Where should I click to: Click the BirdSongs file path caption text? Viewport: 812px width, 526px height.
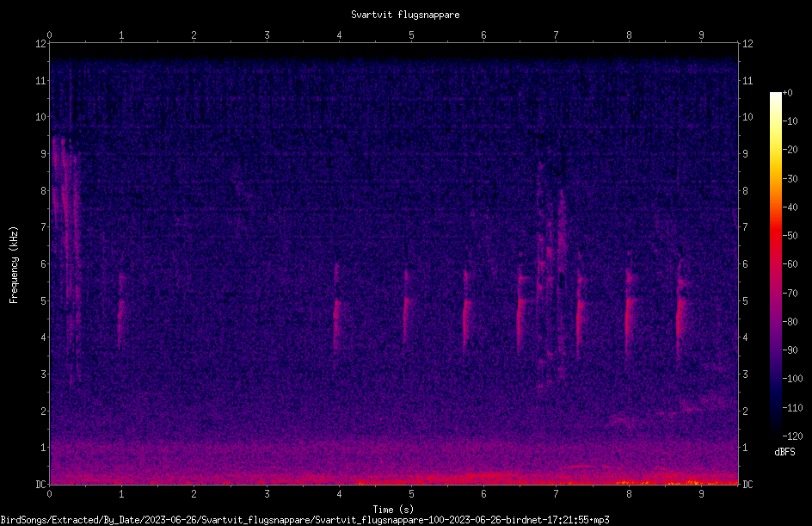pyautogui.click(x=304, y=520)
